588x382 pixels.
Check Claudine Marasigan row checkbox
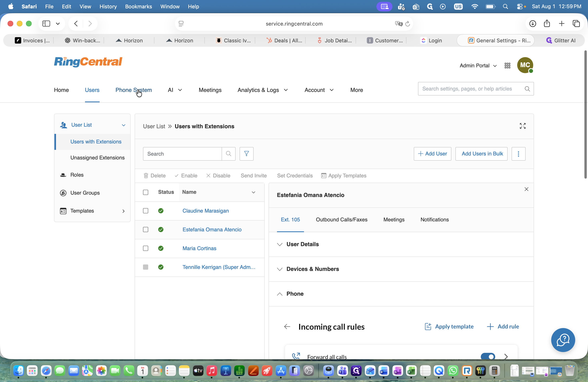pos(146,211)
